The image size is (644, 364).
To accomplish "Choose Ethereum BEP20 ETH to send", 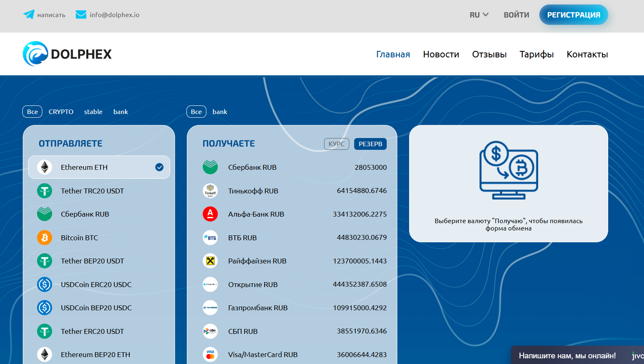I will pos(99,355).
